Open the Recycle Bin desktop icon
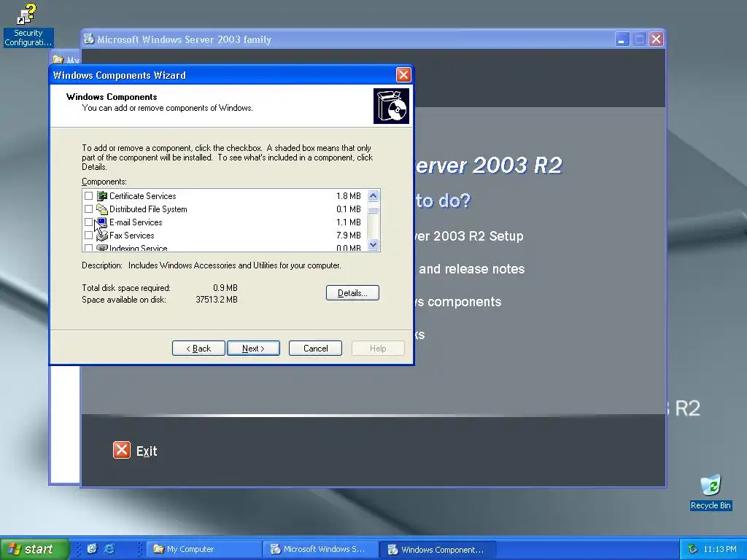The height and width of the screenshot is (560, 747). pyautogui.click(x=711, y=492)
